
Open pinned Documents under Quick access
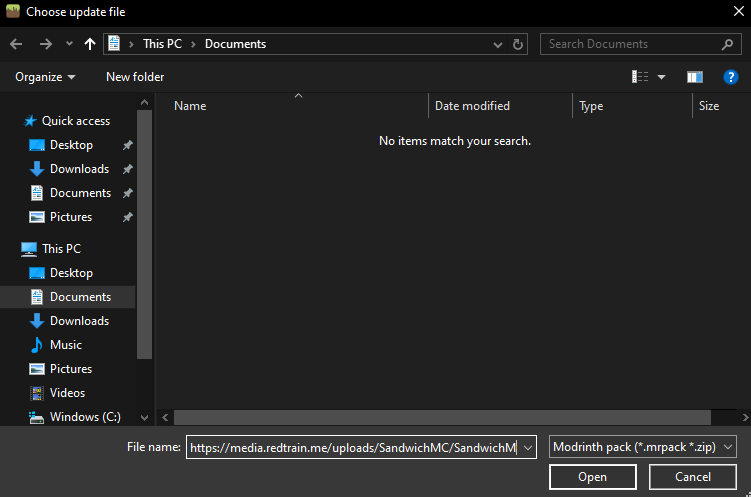click(x=80, y=193)
